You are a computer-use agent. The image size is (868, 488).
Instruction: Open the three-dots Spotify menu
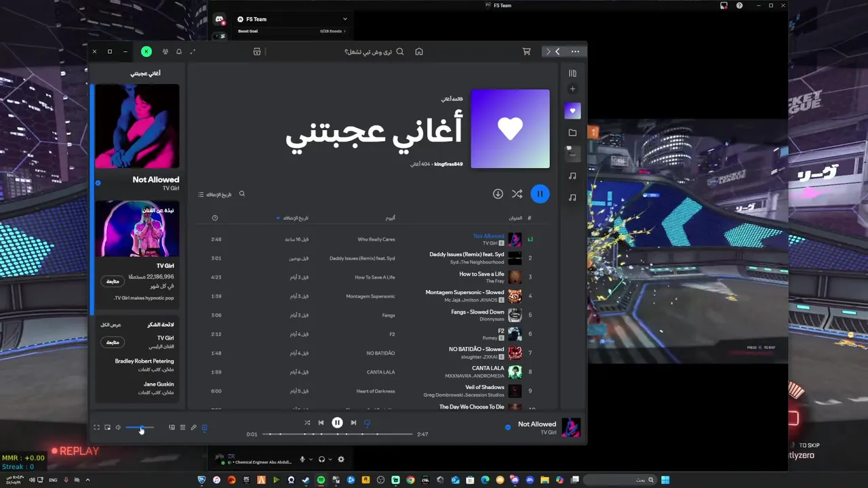(576, 52)
